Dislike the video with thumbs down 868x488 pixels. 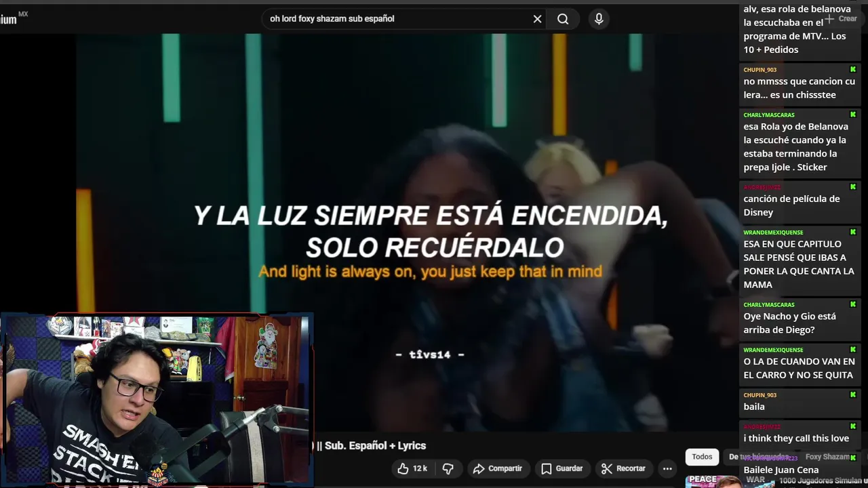pos(448,468)
